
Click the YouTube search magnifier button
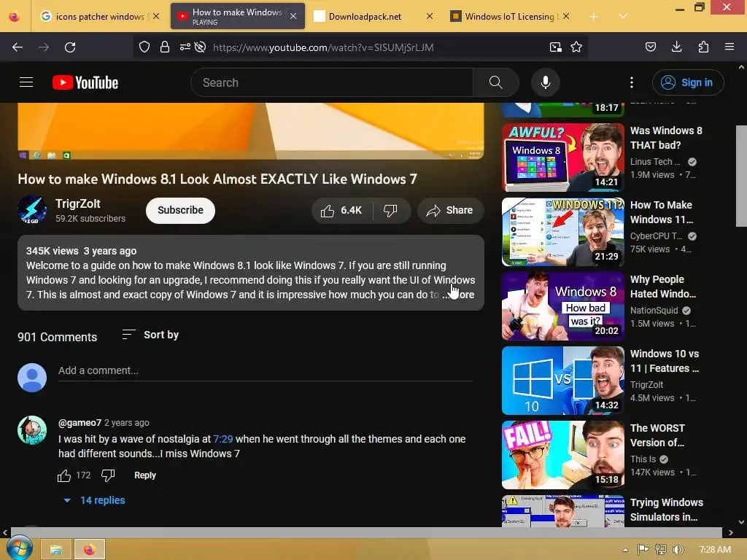(x=496, y=82)
